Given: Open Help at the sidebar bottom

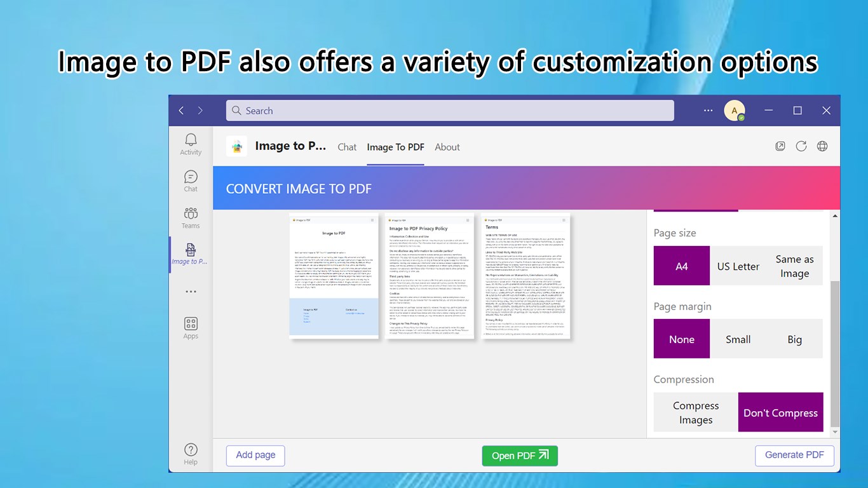Looking at the screenshot, I should (x=191, y=454).
